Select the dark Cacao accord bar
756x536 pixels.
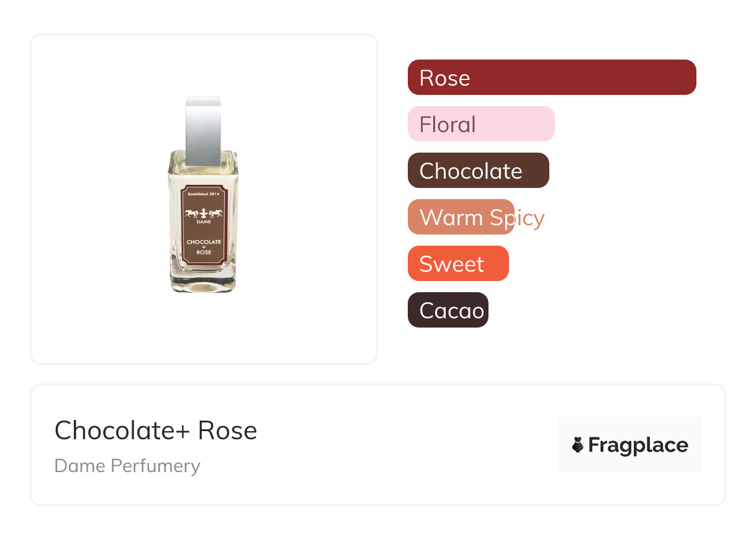[x=448, y=310]
